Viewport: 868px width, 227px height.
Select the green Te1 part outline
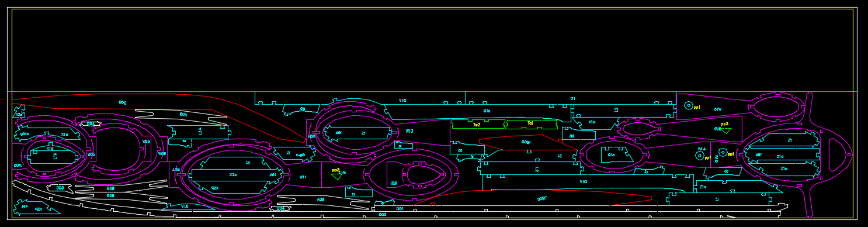532,124
